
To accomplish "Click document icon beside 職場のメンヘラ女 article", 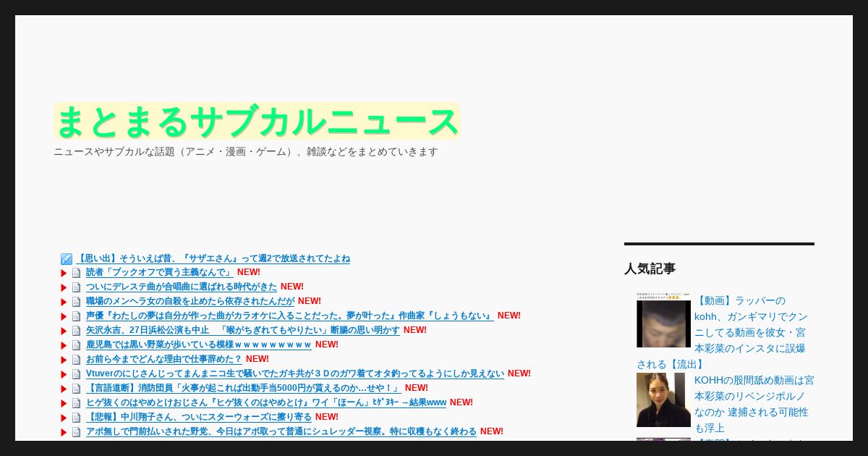I will point(76,302).
